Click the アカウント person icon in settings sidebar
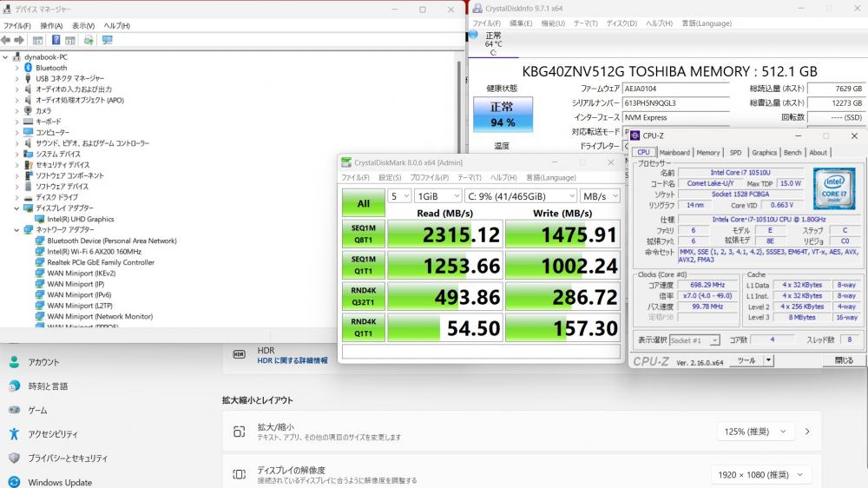 point(15,362)
